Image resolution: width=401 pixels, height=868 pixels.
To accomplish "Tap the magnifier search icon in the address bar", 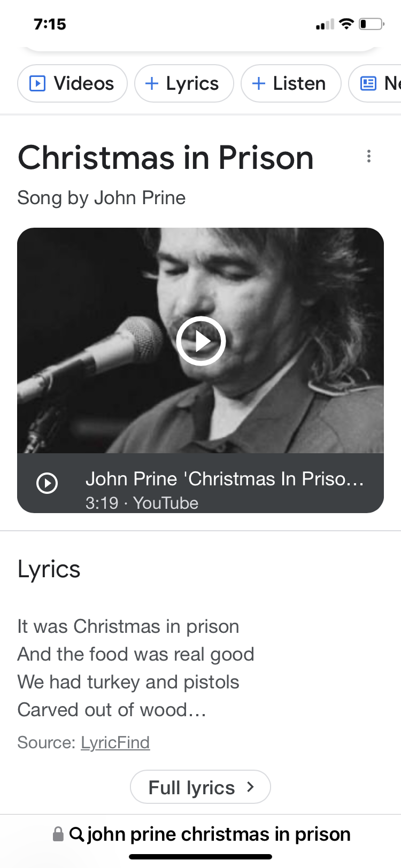I will coord(76,834).
